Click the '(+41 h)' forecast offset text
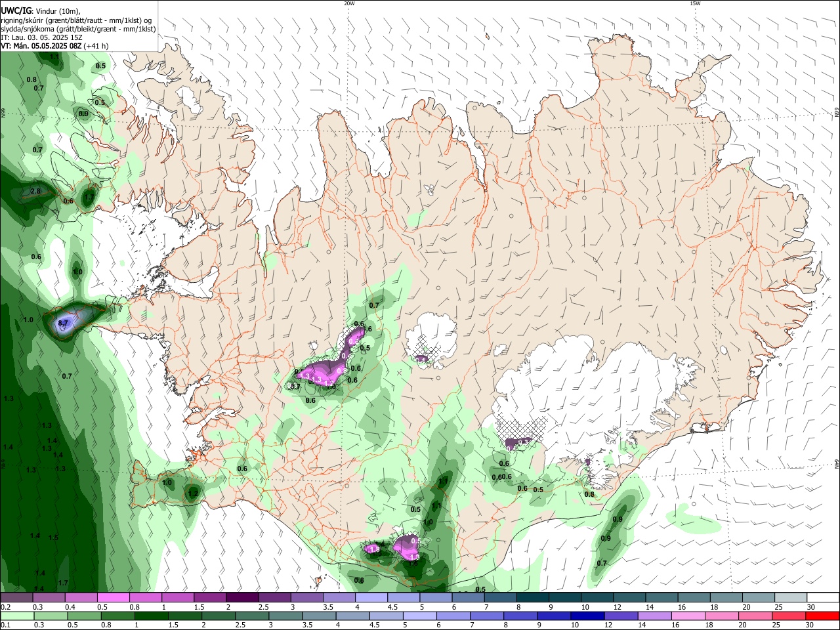 pos(96,46)
